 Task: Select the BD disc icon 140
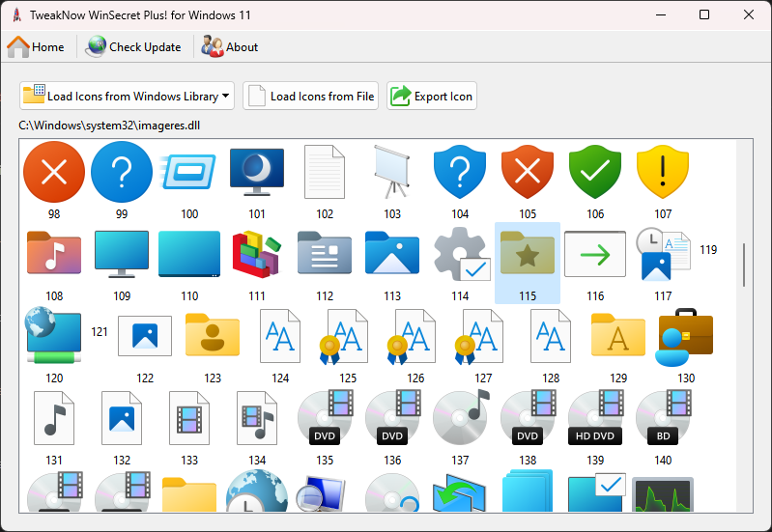click(663, 417)
